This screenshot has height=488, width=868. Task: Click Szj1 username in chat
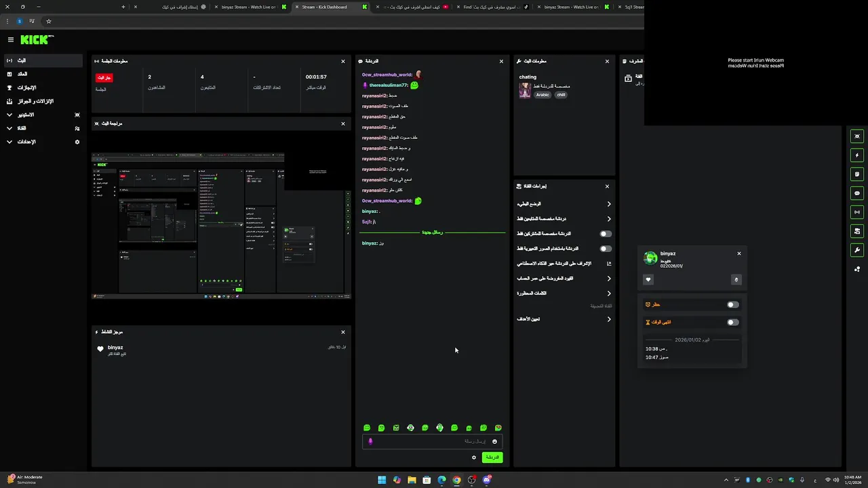(366, 222)
